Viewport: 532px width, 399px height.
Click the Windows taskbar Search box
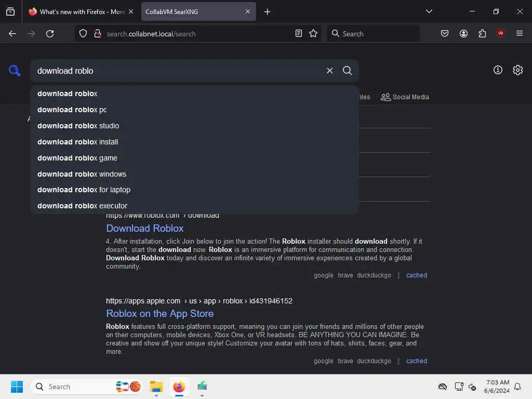click(x=87, y=387)
